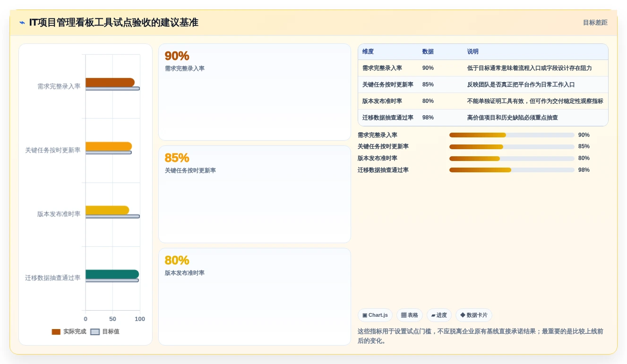This screenshot has height=364, width=627.
Task: Click the 版本发布准时率 yellow chart bar
Action: [x=107, y=210]
